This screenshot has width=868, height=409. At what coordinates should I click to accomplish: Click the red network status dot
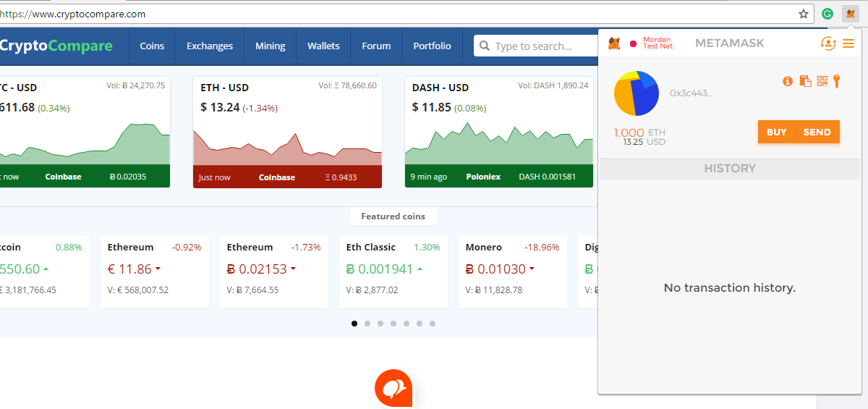click(x=634, y=44)
